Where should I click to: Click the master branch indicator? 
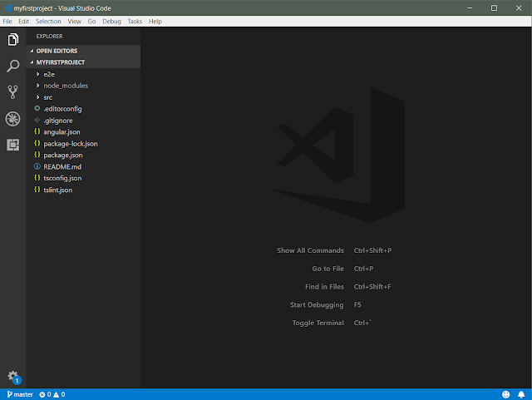[20, 394]
